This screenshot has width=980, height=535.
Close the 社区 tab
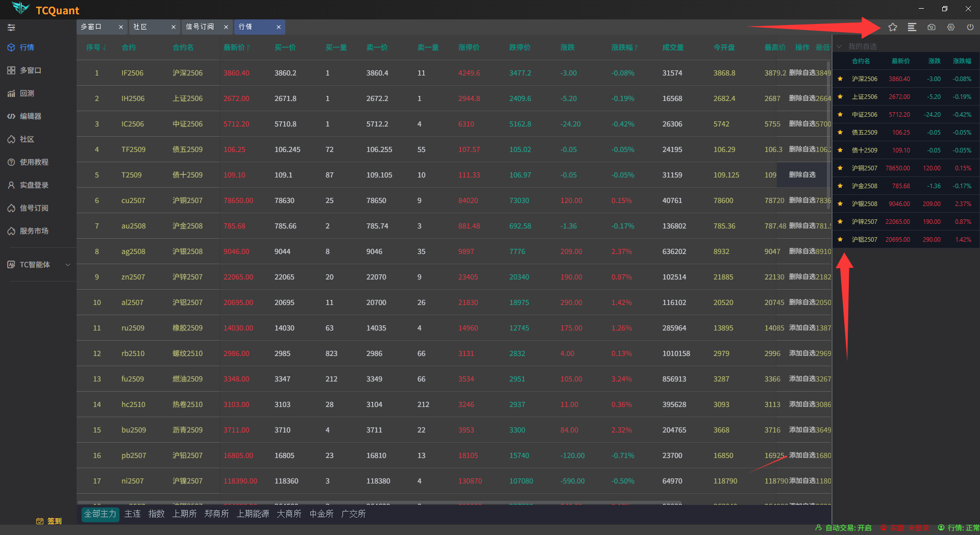pos(174,27)
